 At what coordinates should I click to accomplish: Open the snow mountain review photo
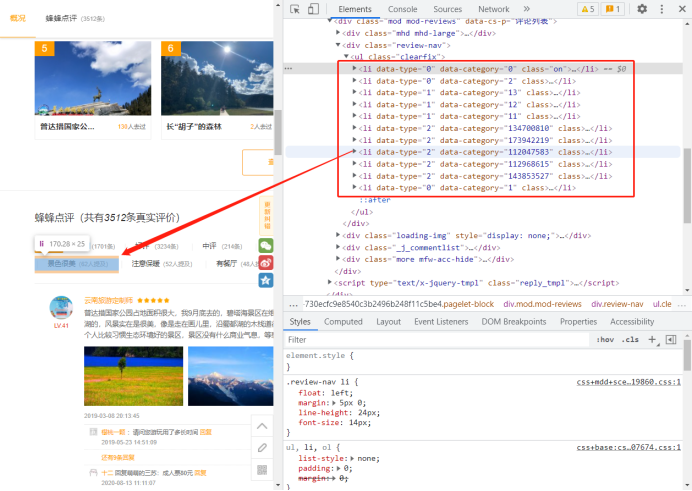pyautogui.click(x=231, y=376)
